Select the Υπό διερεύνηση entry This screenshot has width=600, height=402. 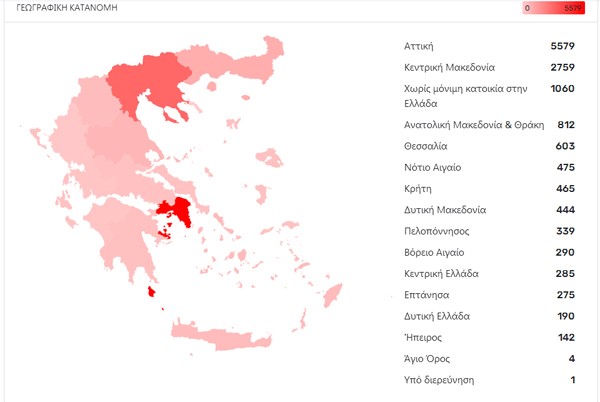pyautogui.click(x=490, y=380)
